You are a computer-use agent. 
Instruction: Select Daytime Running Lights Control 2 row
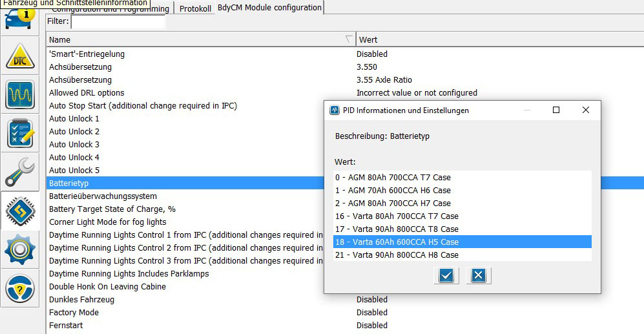185,247
